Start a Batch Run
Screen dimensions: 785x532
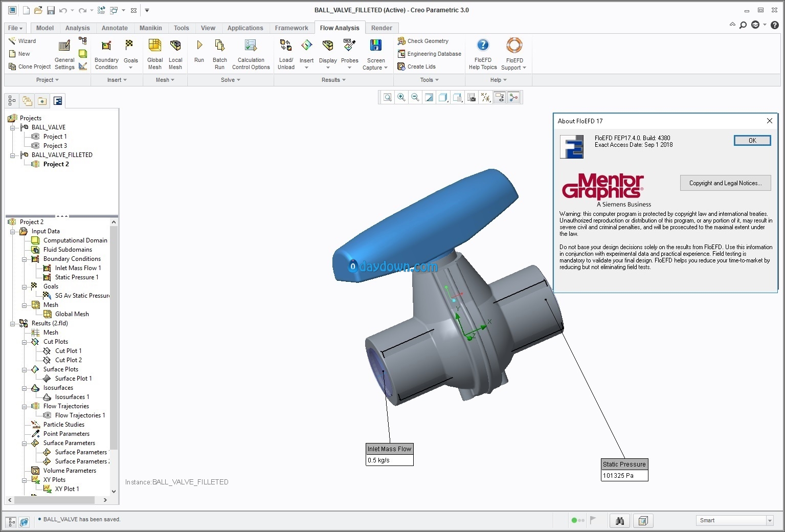(219, 55)
